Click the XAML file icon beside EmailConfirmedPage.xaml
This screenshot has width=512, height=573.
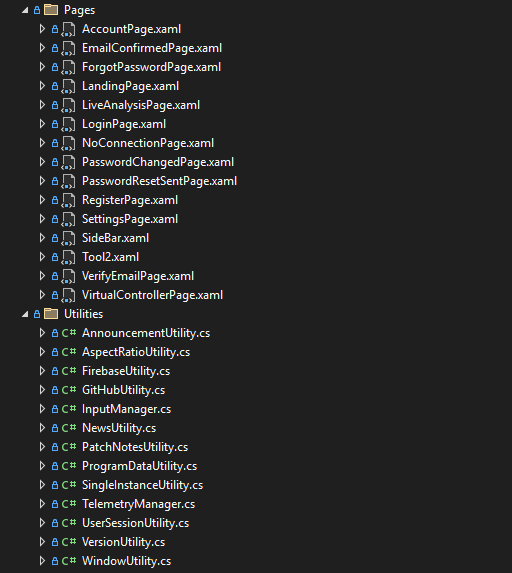(x=68, y=48)
